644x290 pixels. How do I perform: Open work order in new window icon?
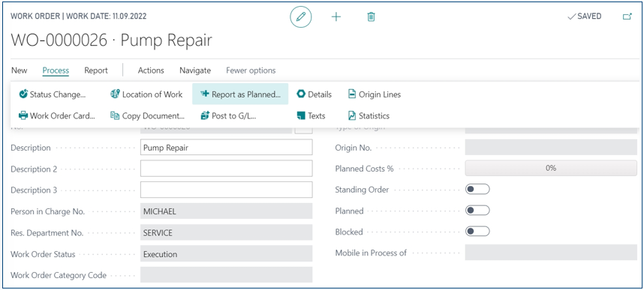[627, 16]
